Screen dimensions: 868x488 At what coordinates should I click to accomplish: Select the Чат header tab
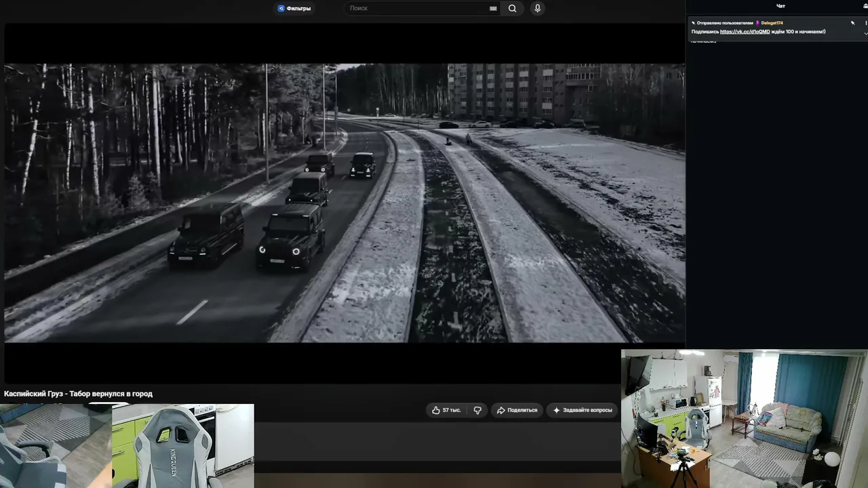coord(781,6)
